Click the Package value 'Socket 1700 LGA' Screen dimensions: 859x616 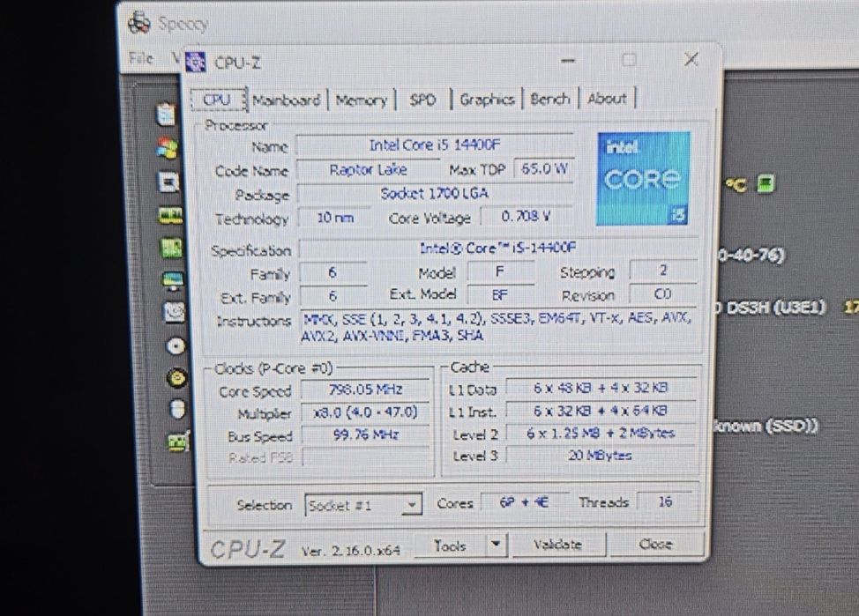(x=435, y=193)
